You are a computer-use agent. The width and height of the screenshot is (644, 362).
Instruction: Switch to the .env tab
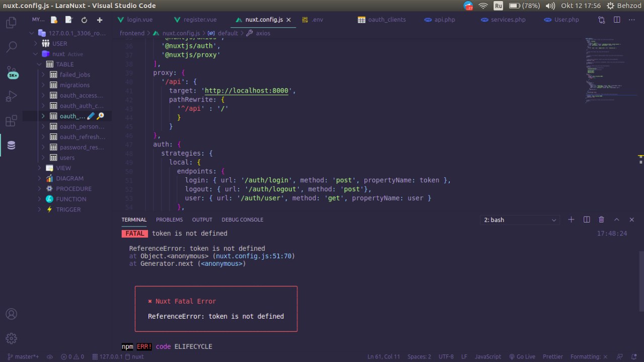point(317,20)
